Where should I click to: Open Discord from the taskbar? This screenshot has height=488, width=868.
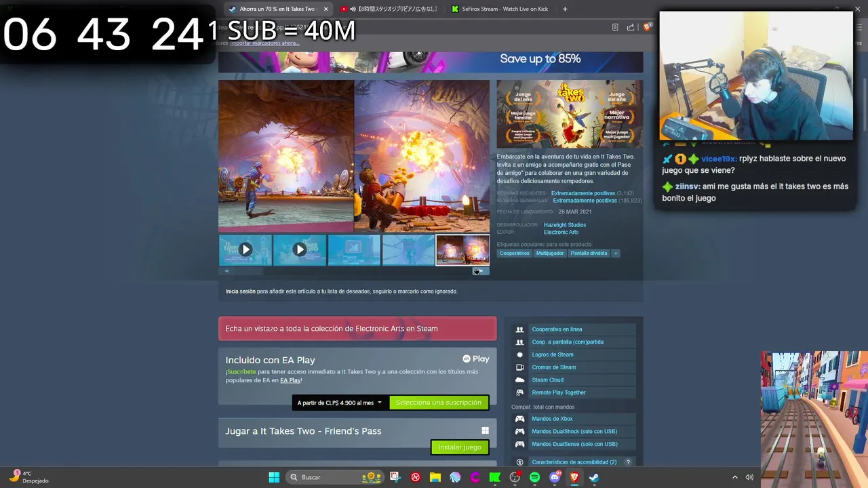[555, 477]
